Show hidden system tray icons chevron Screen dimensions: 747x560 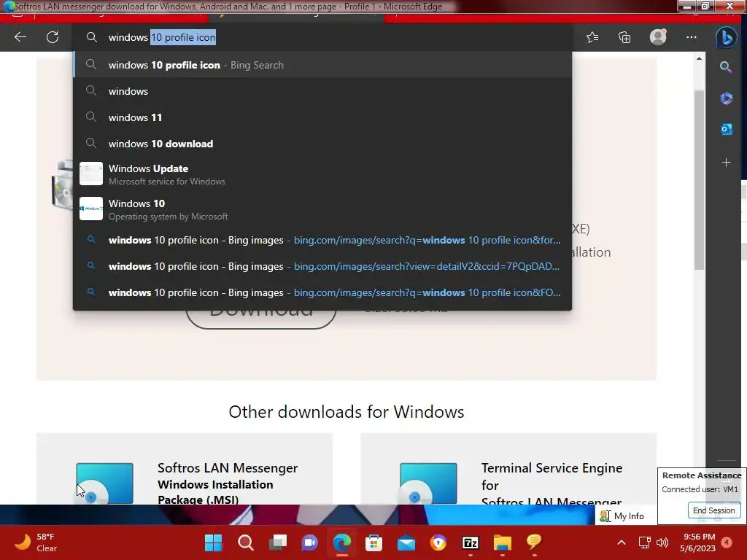pos(622,542)
